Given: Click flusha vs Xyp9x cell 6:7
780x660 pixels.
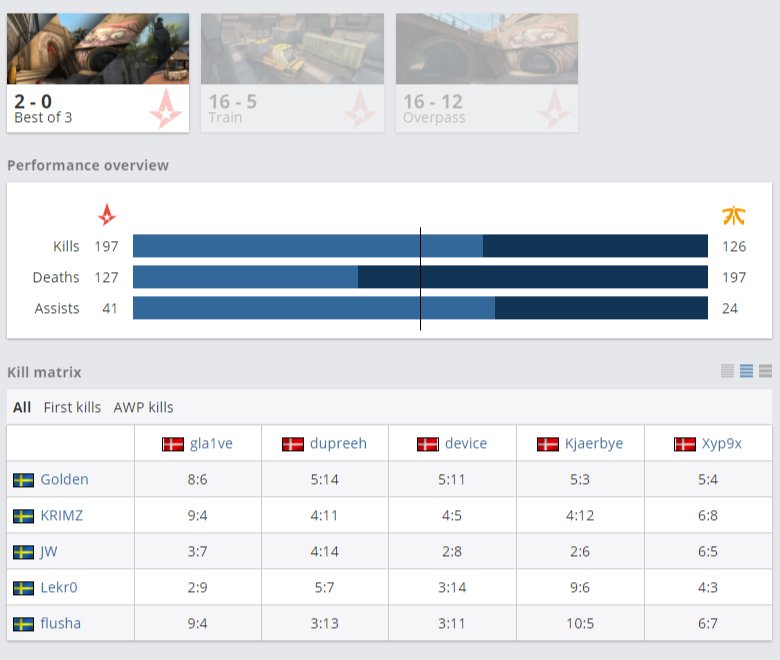Looking at the screenshot, I should coord(708,623).
